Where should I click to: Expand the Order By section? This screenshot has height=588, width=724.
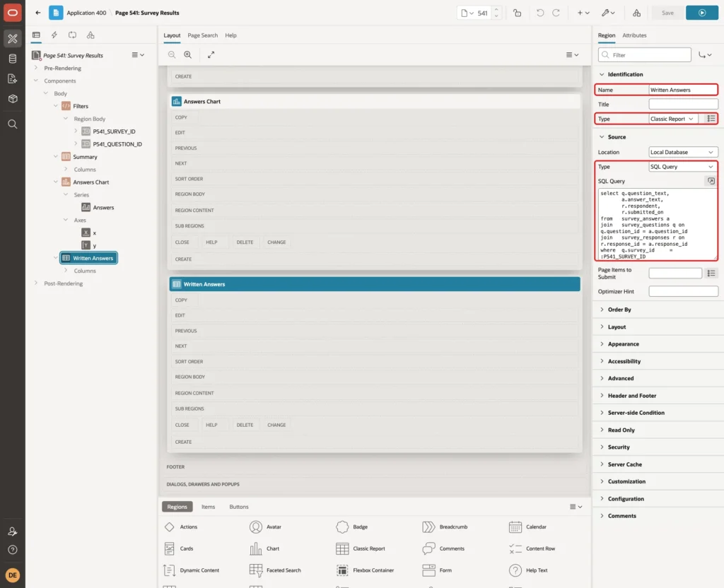[602, 310]
